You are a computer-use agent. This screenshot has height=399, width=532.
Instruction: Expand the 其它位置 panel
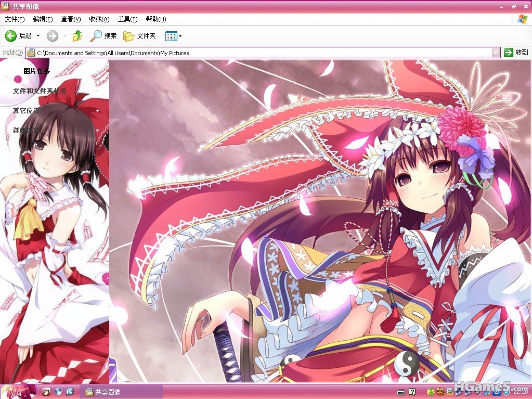click(26, 111)
